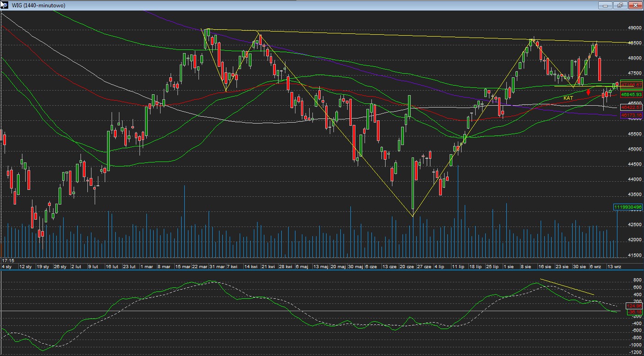Select the yellow KAT text annotation
Screen dimensions: 644x356
coord(568,98)
